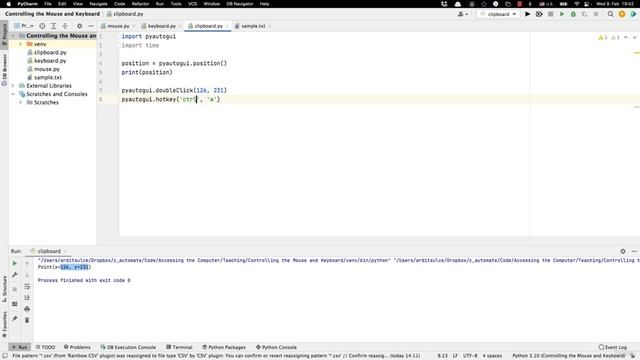Open Run panel settings gear
Image resolution: width=640 pixels, height=360 pixels.
coord(623,251)
